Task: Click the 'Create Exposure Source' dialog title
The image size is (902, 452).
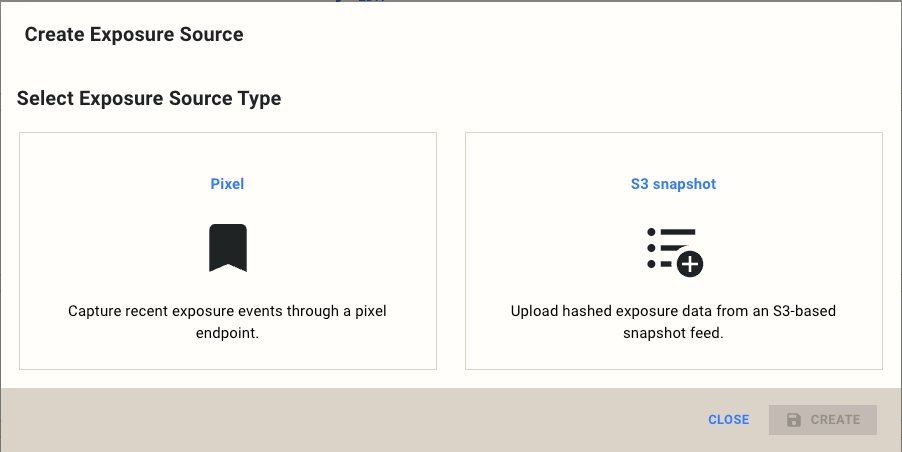Action: pyautogui.click(x=134, y=35)
